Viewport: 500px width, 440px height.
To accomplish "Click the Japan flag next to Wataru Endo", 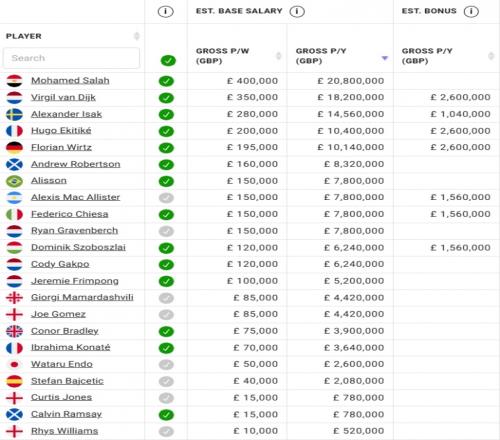I will click(14, 364).
